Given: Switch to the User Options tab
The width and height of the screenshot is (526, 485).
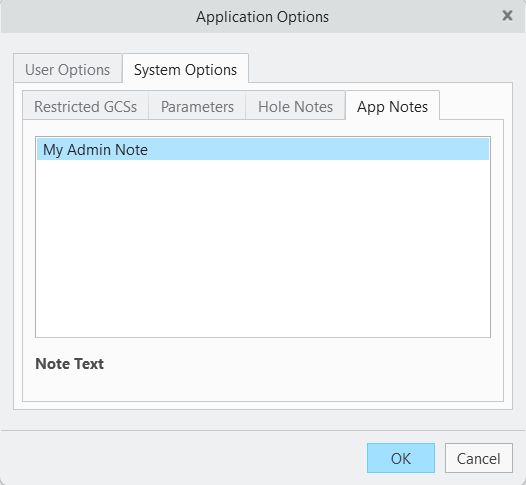Looking at the screenshot, I should (68, 68).
